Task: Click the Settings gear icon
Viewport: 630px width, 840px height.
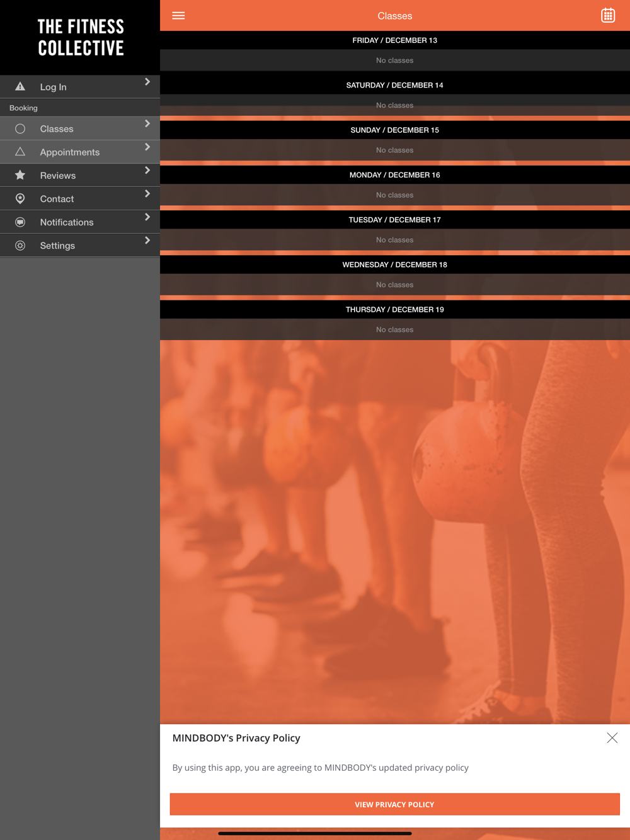Action: tap(20, 246)
